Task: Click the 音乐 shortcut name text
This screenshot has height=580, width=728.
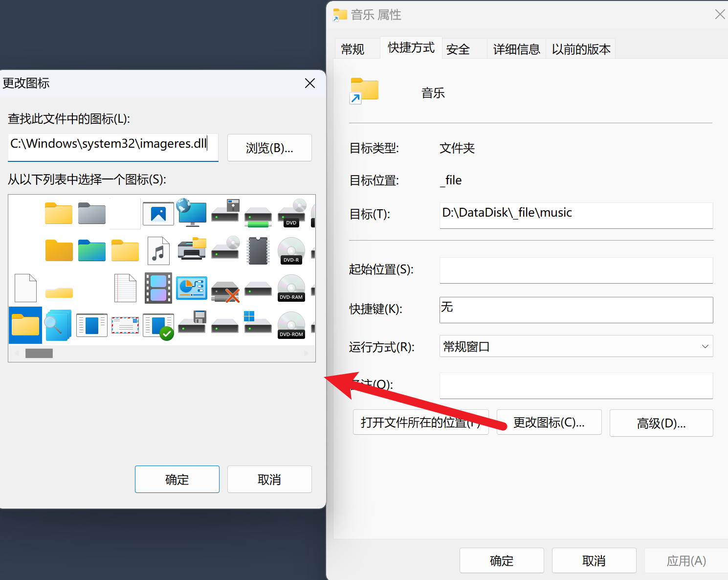Action: pyautogui.click(x=433, y=93)
